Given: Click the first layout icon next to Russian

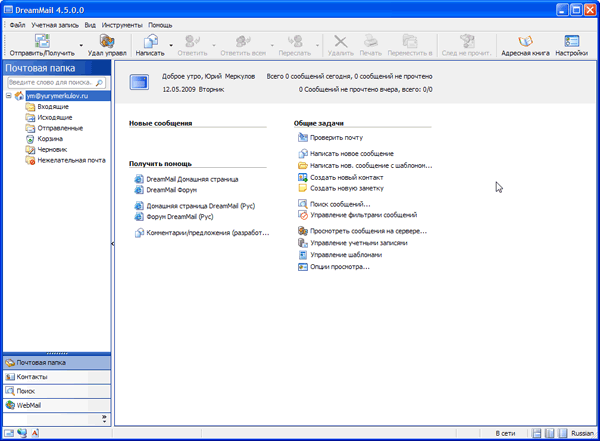Looking at the screenshot, I should (x=537, y=433).
